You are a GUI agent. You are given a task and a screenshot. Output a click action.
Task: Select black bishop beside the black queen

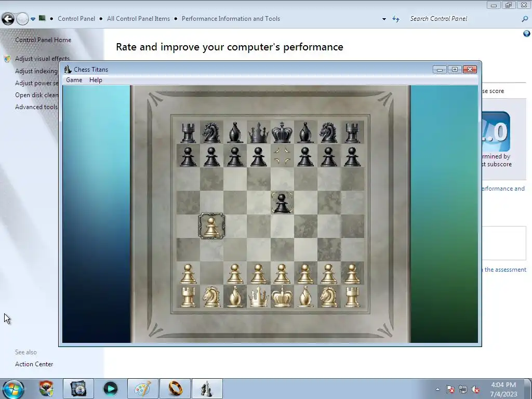click(x=235, y=132)
